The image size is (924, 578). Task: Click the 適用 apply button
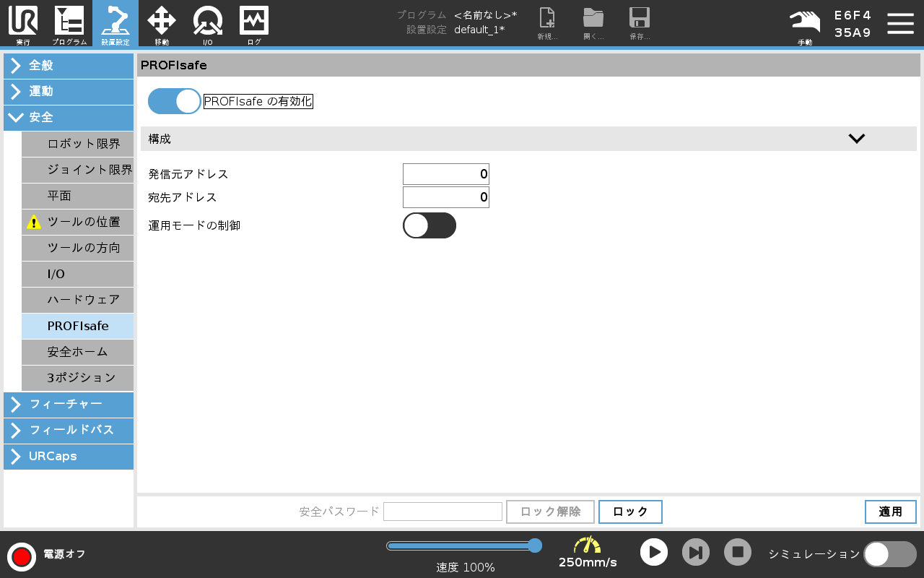(891, 512)
